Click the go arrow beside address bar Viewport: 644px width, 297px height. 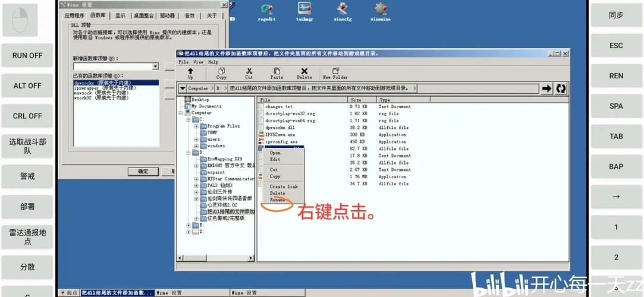coord(546,89)
